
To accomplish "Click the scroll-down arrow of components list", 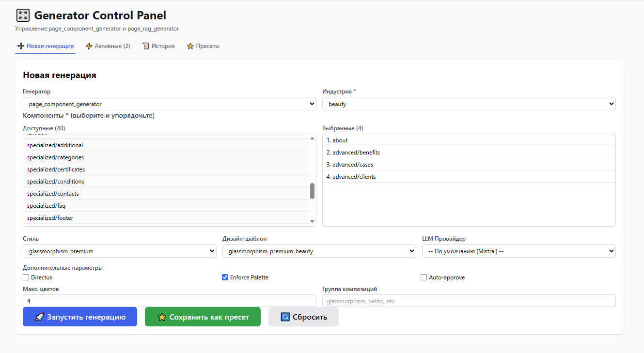I will [312, 222].
